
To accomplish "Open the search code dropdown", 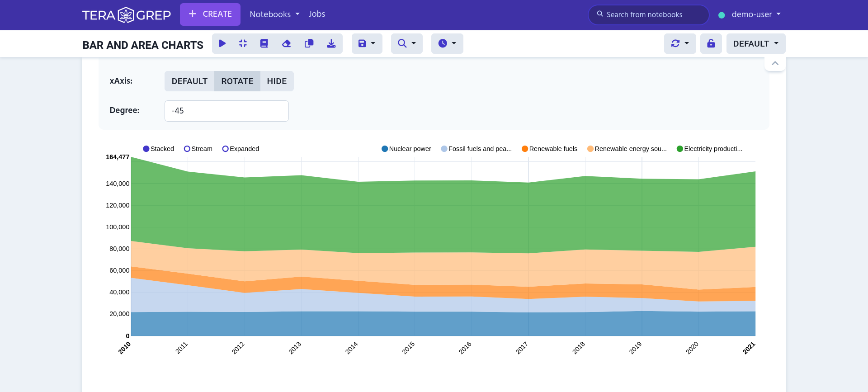I will (406, 43).
